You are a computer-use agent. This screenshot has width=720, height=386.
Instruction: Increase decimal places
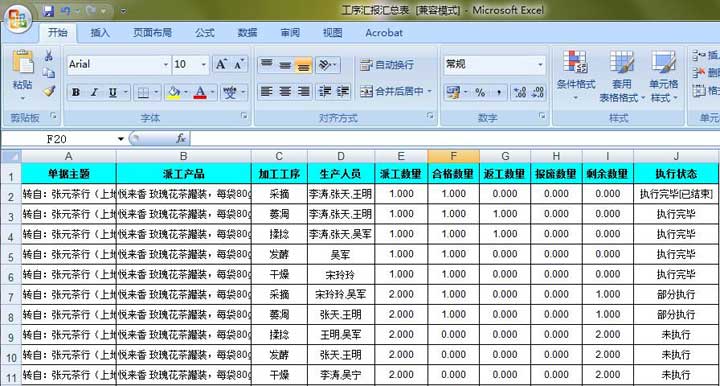coord(520,92)
